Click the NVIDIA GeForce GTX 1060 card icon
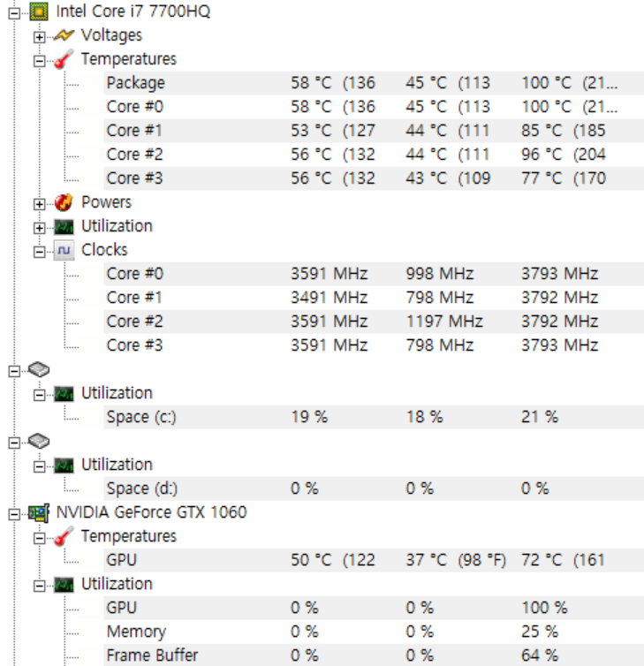Screen dimensions: 644x666 (x=38, y=512)
